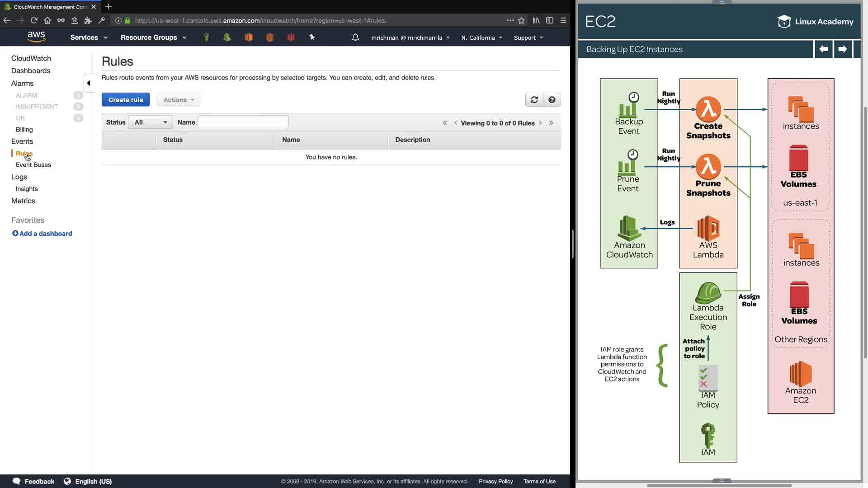Viewport: 868px width, 488px height.
Task: Advance slide with the right arrow button
Action: 842,49
